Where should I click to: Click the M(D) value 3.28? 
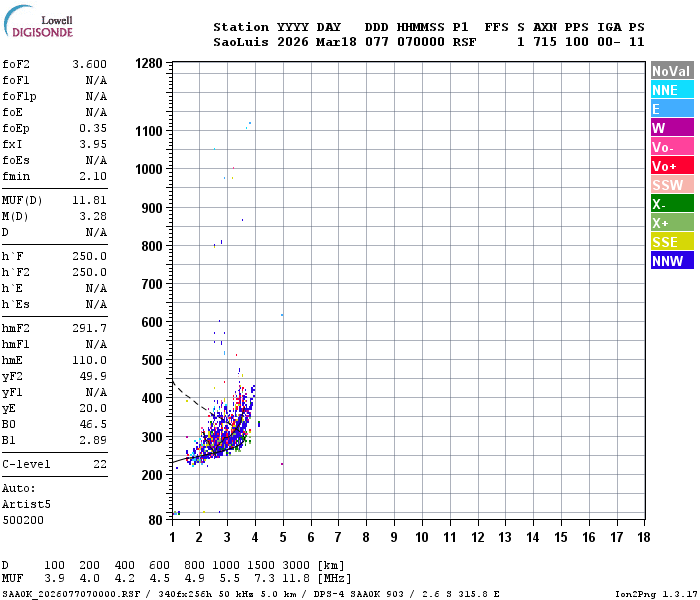point(93,216)
